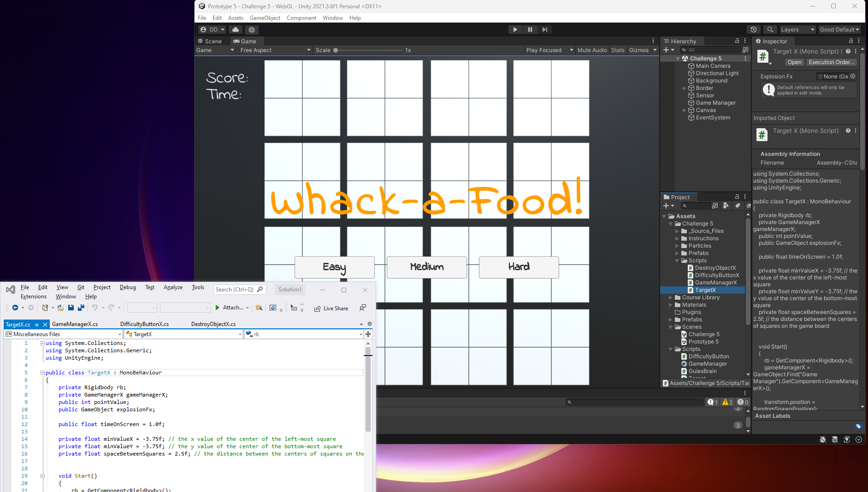This screenshot has width=868, height=492.
Task: Click the Save icon in Visual Studio toolbar
Action: [71, 308]
